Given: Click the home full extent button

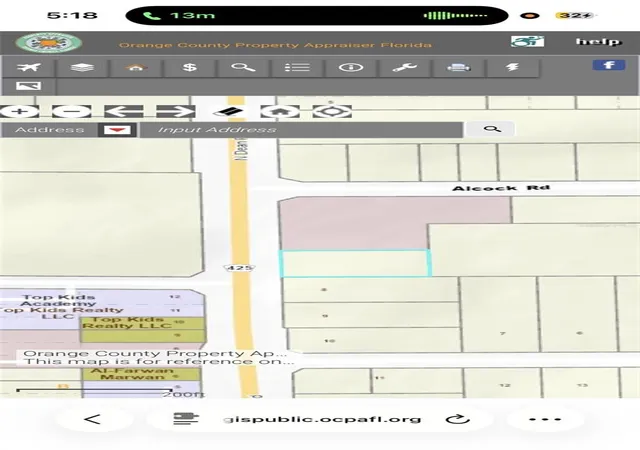Looking at the screenshot, I should (280, 111).
